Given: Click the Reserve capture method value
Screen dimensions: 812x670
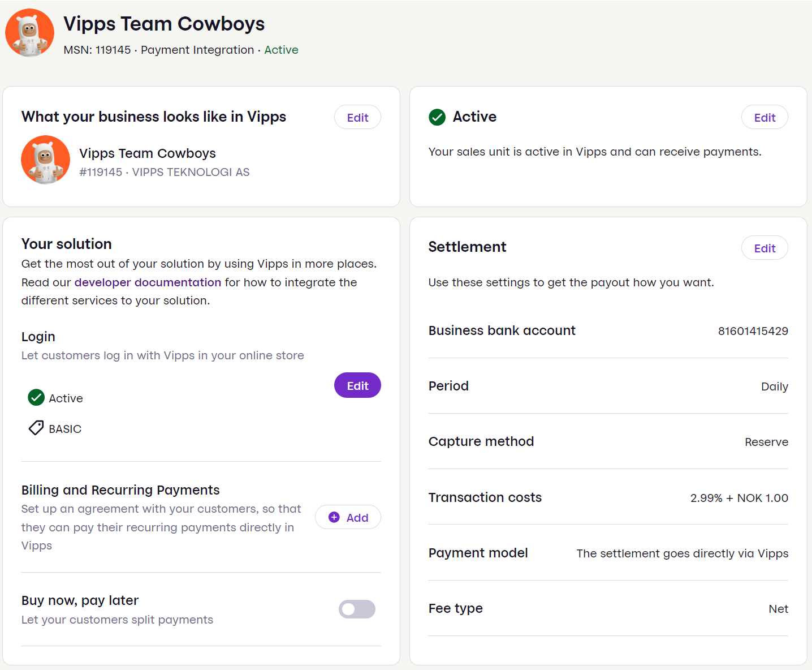Looking at the screenshot, I should point(766,442).
